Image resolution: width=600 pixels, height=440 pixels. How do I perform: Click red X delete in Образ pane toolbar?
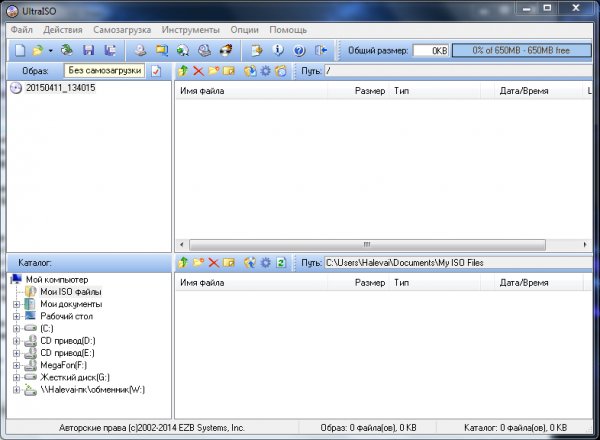(x=198, y=71)
